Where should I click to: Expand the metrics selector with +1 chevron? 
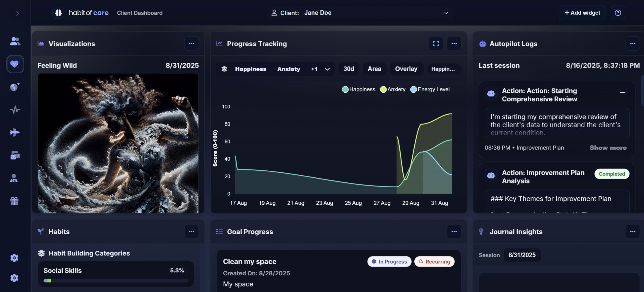click(327, 69)
